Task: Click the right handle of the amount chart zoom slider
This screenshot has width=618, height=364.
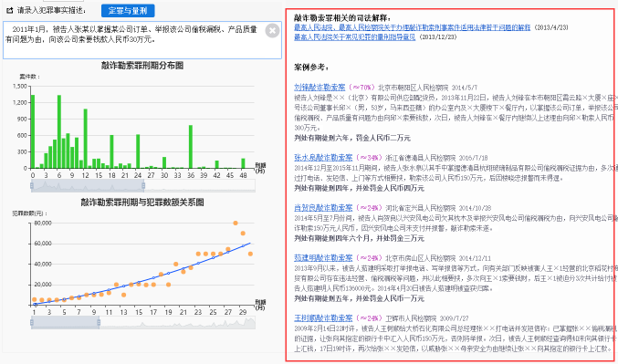Action: (x=99, y=322)
